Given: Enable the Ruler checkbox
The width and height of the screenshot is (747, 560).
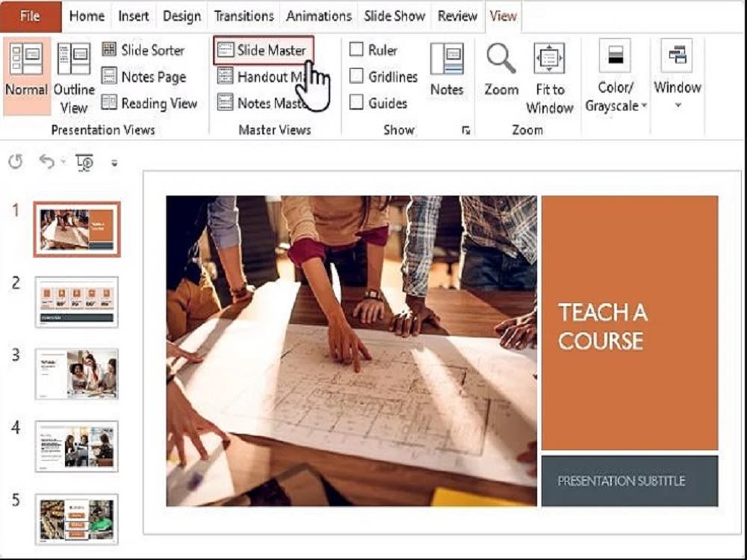Looking at the screenshot, I should coord(356,49).
